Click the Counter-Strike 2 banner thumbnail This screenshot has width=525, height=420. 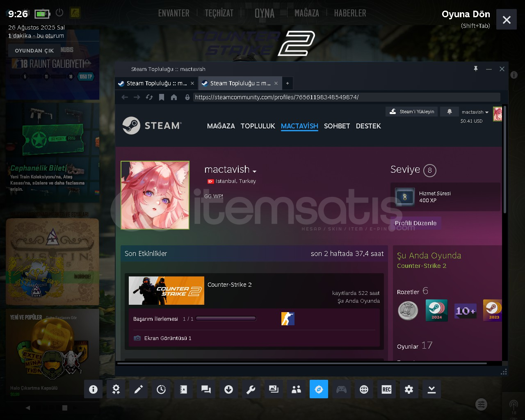click(x=167, y=290)
